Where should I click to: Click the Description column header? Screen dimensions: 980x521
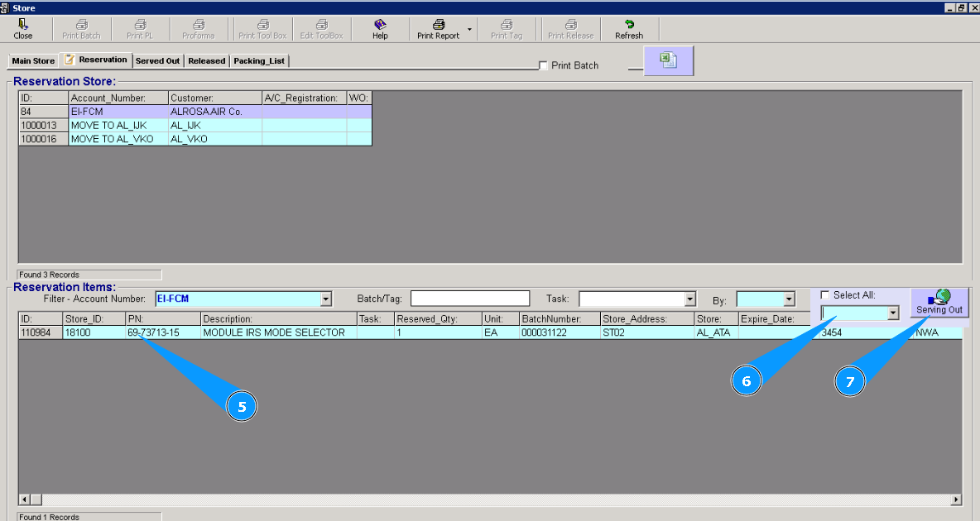tap(279, 318)
